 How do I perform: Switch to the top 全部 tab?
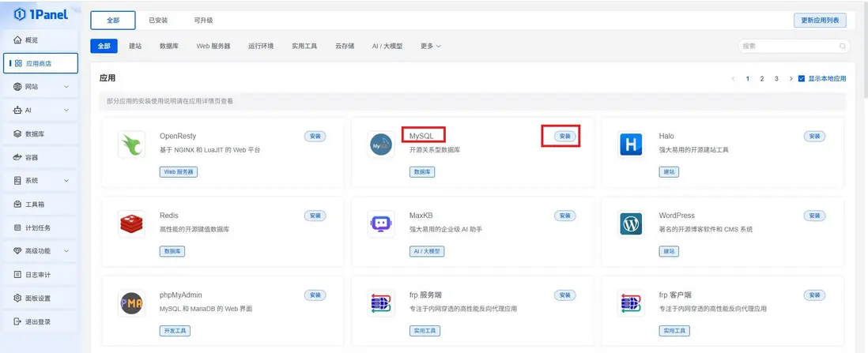[113, 20]
